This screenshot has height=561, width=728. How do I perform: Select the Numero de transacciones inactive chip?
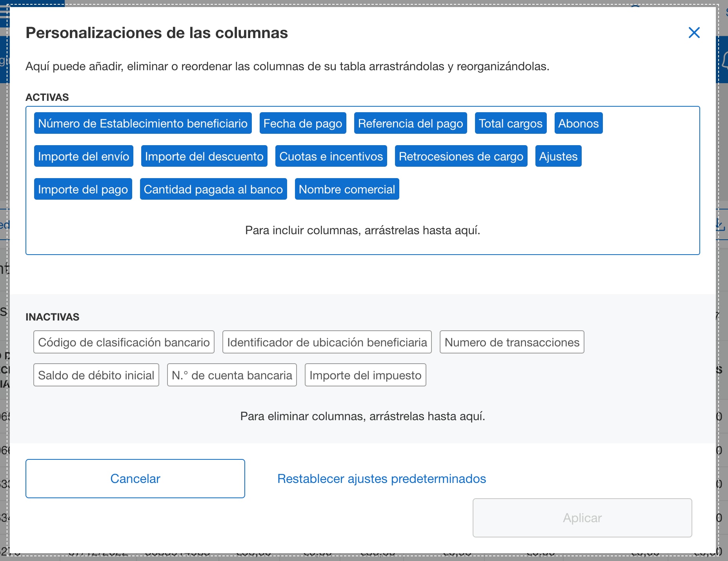click(x=512, y=342)
